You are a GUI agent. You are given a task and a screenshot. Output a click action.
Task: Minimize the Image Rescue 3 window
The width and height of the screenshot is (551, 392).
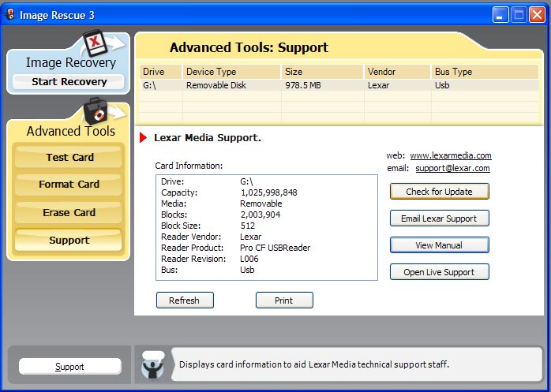pos(500,15)
